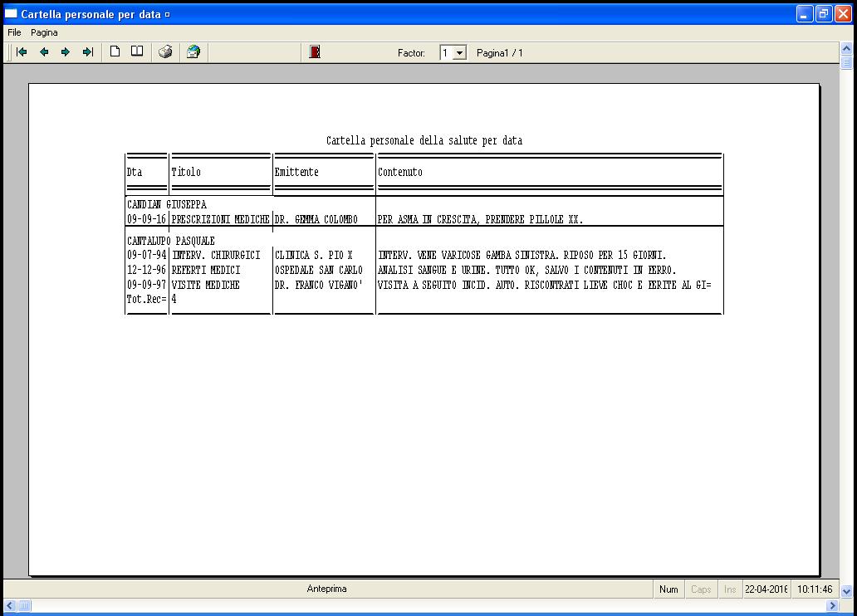Viewport: 857px width, 616px height.
Task: Click the previous page arrow
Action: tap(44, 52)
